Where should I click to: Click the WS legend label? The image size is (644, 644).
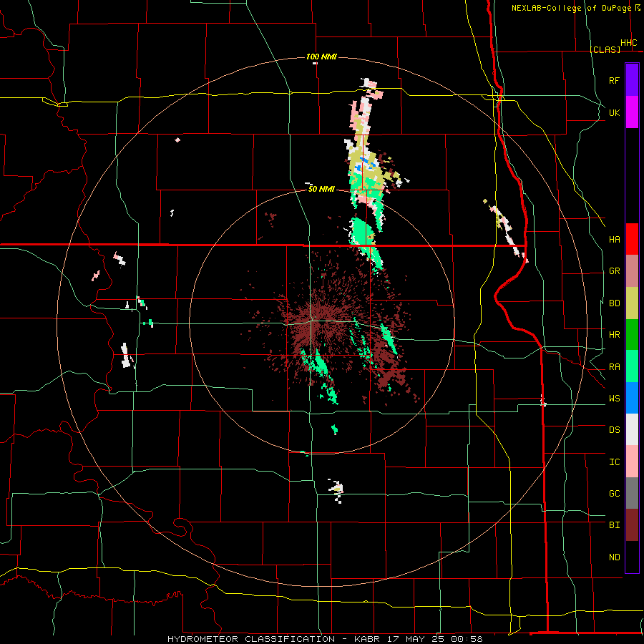coord(614,399)
